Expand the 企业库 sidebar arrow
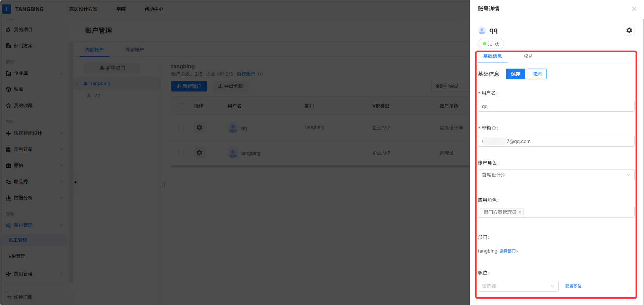 coord(62,73)
